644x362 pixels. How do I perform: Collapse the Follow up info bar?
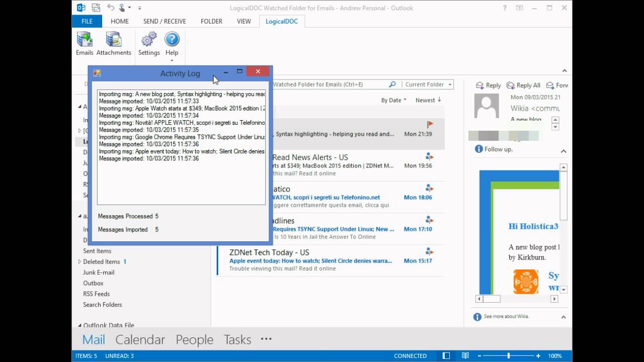coord(563,151)
